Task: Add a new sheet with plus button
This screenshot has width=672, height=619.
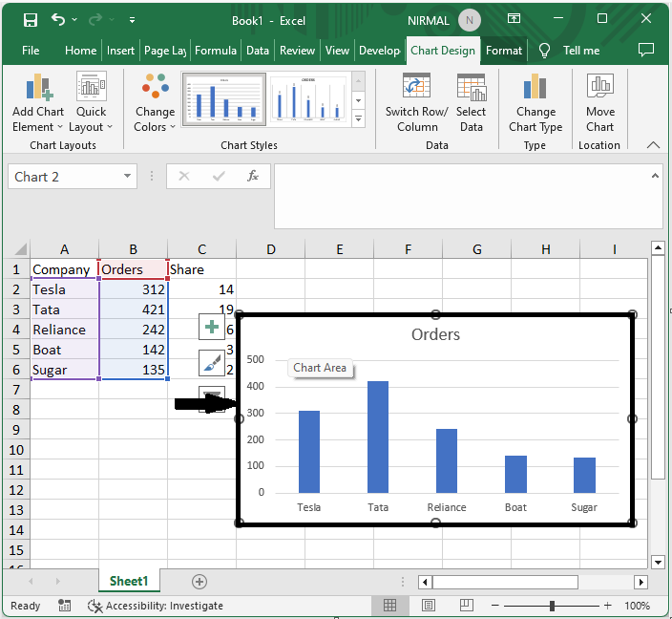Action: tap(199, 581)
